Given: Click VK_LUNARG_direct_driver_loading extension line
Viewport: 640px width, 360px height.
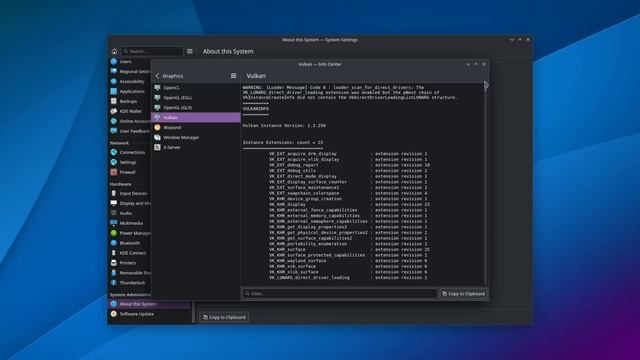Looking at the screenshot, I should (x=348, y=278).
